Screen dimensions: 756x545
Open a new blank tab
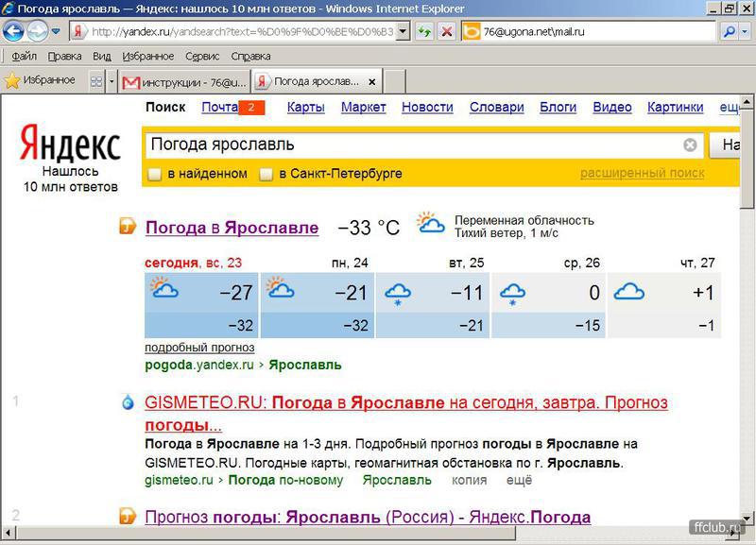(x=394, y=81)
